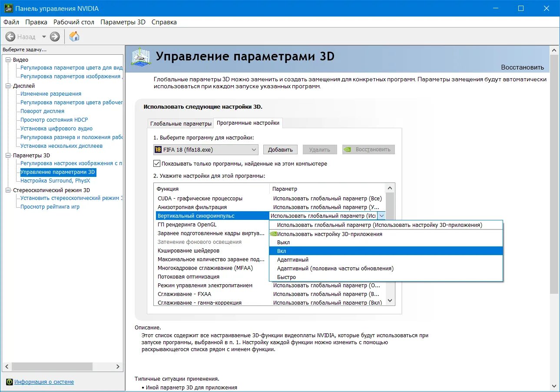Screen dimensions: 560x392
Task: Collapse Стереоскопический режим 3D node
Action: [x=8, y=190]
